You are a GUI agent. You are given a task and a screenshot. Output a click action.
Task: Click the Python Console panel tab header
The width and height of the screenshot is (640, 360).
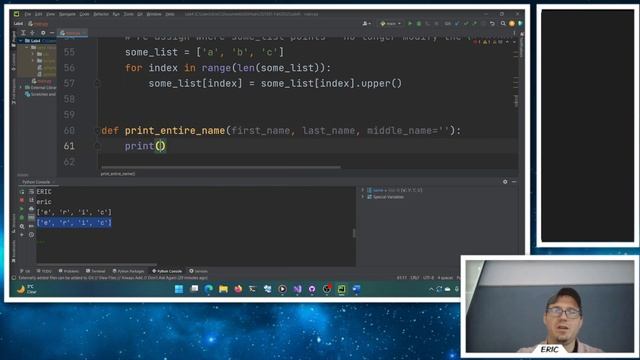36,182
